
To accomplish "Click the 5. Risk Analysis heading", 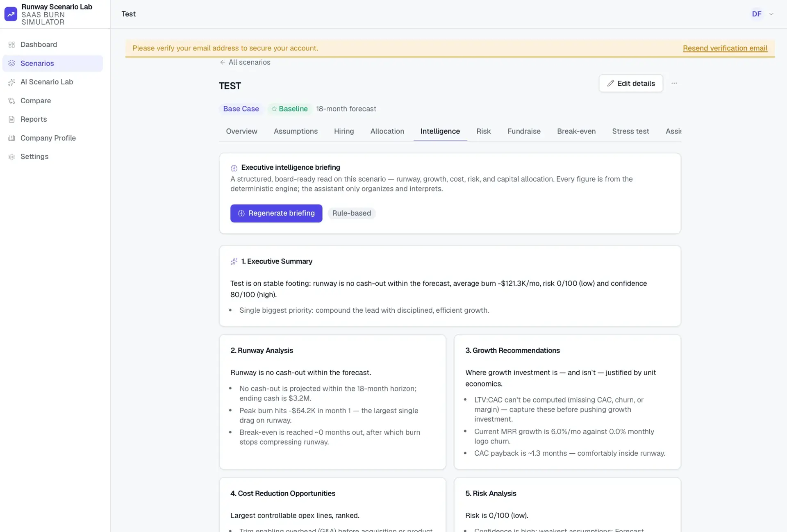I will click(491, 493).
